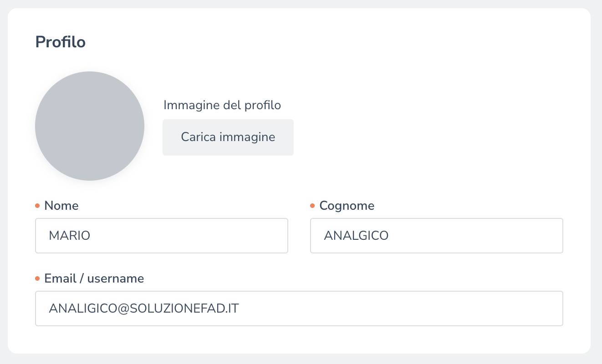Place cursor on the ANALGICO text
The width and height of the screenshot is (602, 364).
[356, 236]
